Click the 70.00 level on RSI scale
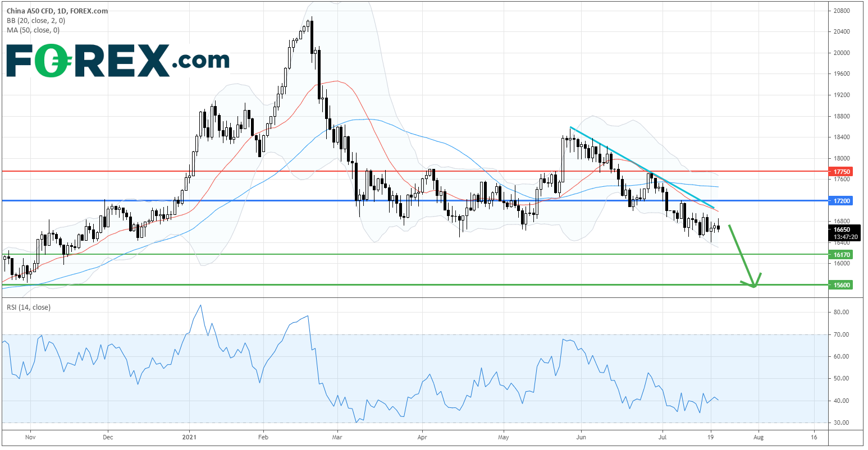The height and width of the screenshot is (450, 868). (x=840, y=334)
